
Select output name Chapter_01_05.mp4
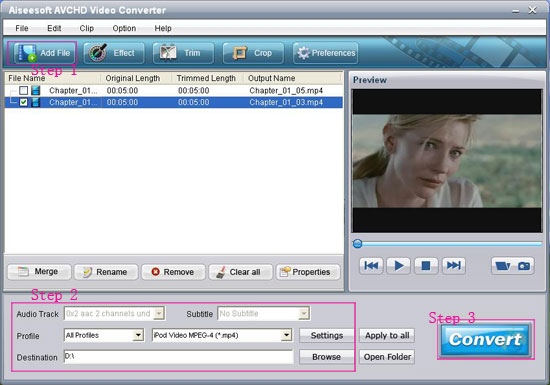286,90
